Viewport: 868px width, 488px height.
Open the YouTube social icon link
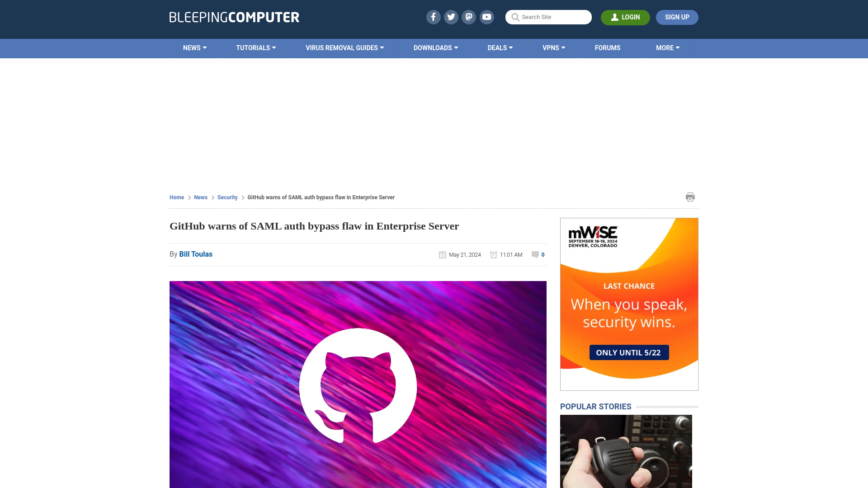click(486, 17)
